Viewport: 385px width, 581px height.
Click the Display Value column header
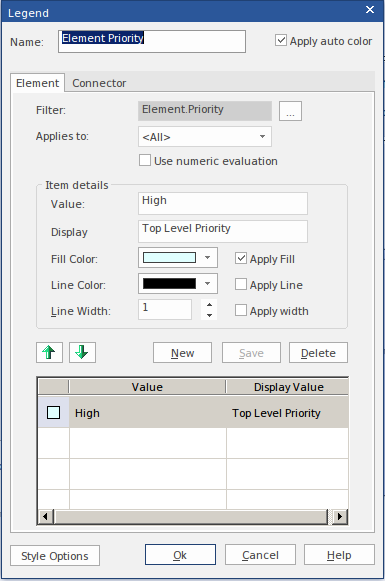pos(288,387)
